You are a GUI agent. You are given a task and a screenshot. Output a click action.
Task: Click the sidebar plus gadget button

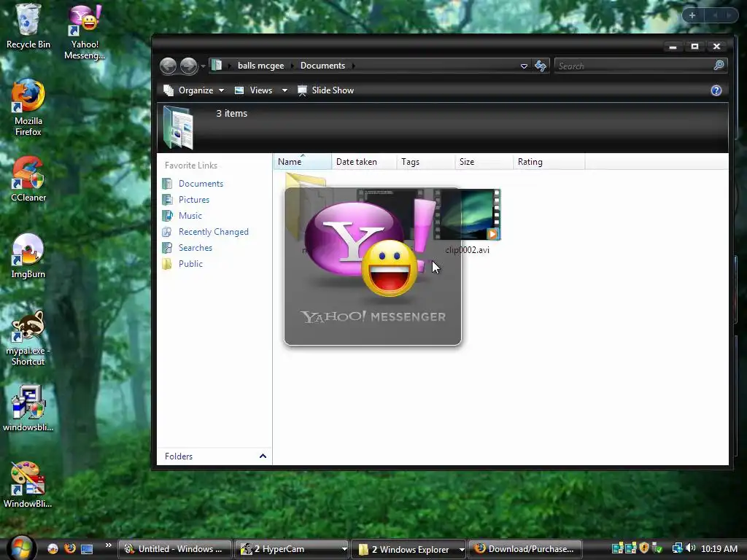click(x=692, y=16)
